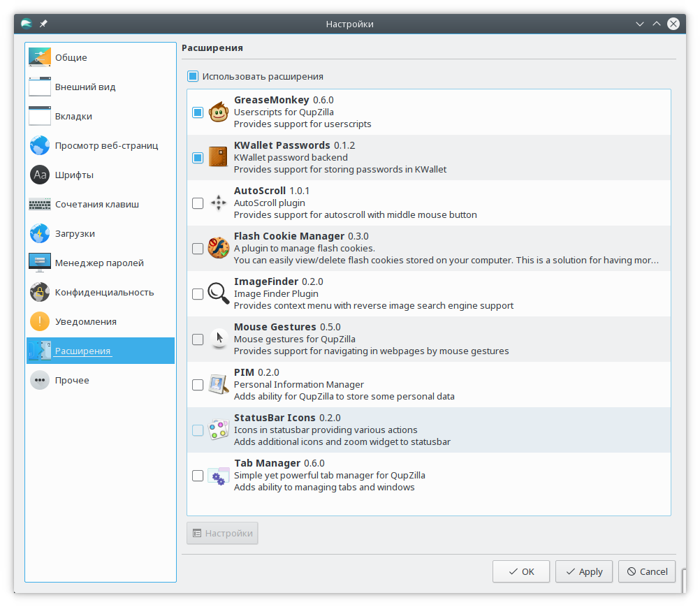Open the Уведомления section label
The width and height of the screenshot is (700, 607).
[x=86, y=322]
